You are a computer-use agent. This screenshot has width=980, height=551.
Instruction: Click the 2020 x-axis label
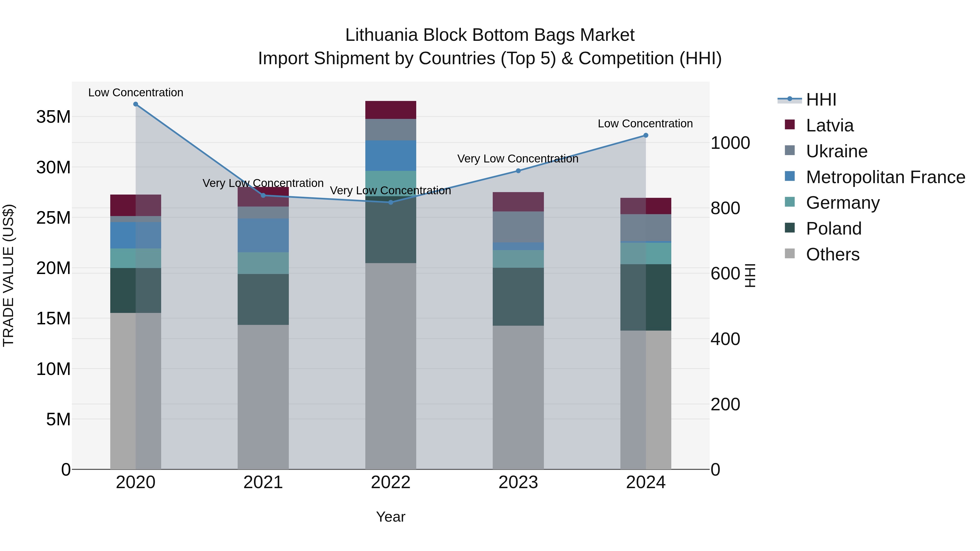point(136,482)
